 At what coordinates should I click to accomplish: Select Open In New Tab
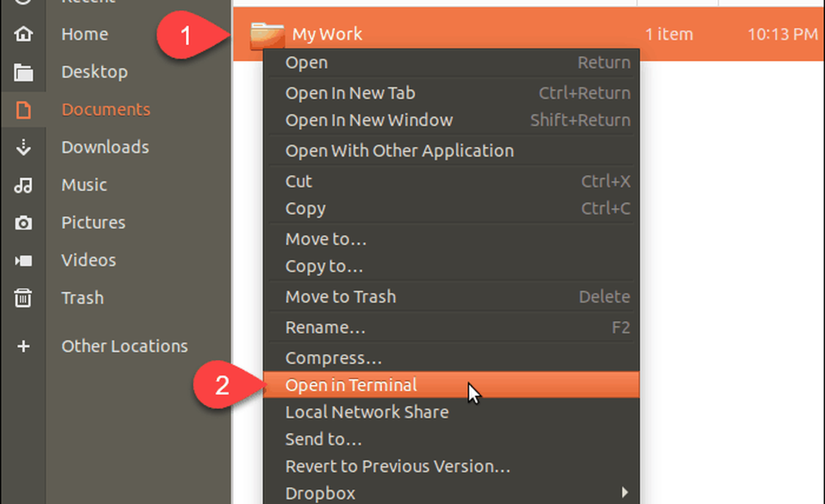[350, 93]
